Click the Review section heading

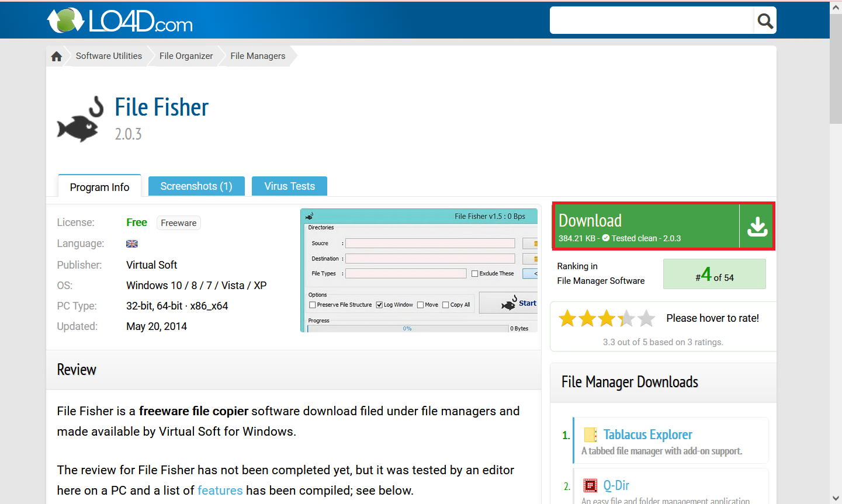click(x=77, y=370)
